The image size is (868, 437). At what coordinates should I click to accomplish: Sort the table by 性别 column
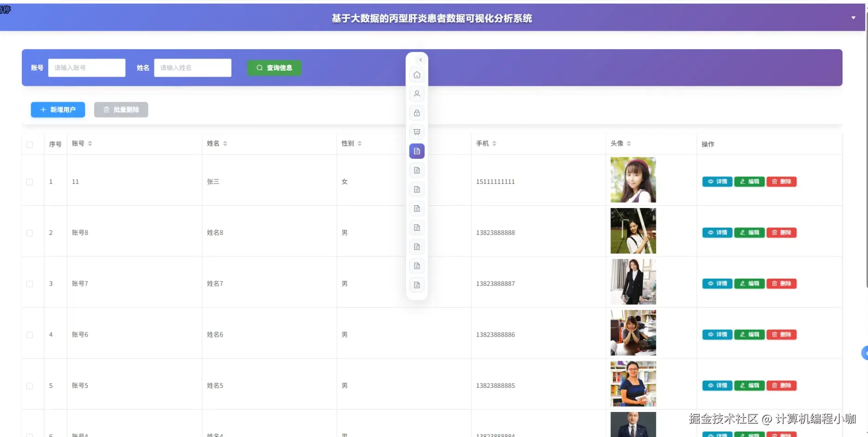click(360, 143)
